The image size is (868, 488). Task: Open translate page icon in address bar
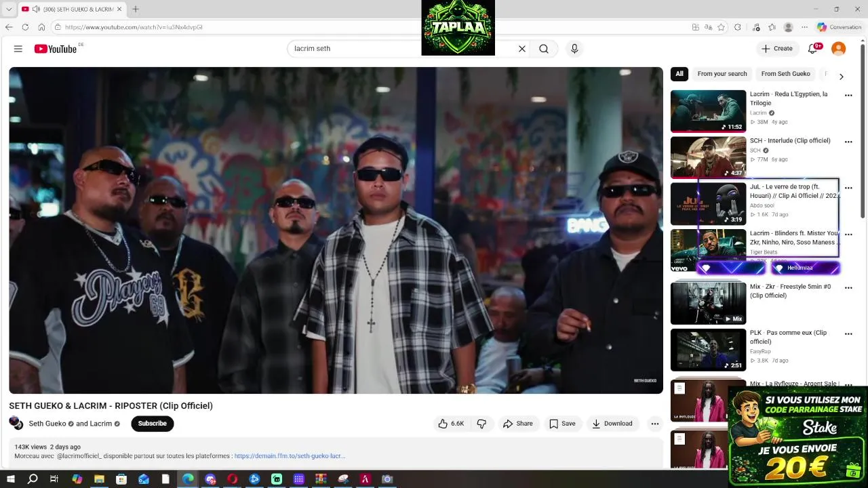coord(708,27)
